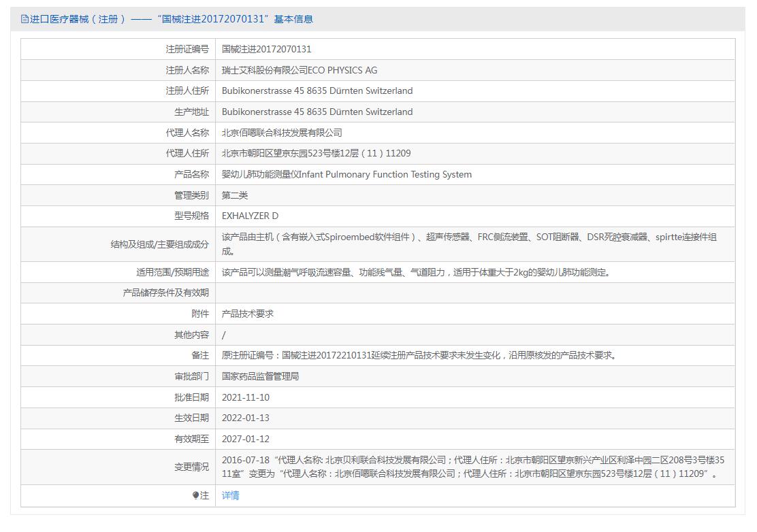Click the 生产地址 label

[192, 112]
